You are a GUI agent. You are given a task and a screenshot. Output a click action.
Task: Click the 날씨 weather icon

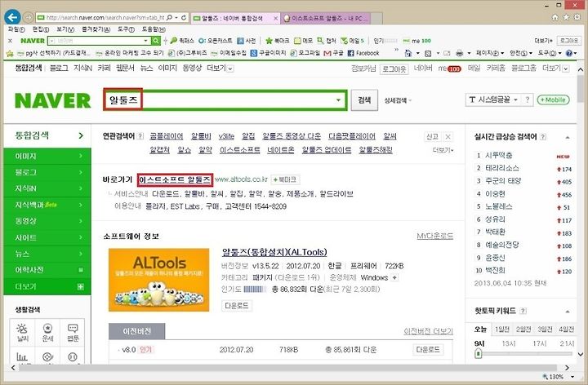(x=22, y=332)
